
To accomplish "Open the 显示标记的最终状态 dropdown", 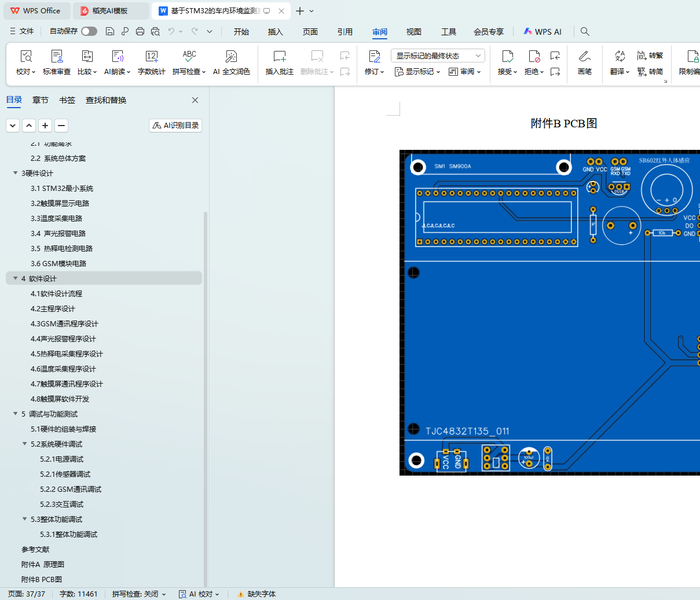I will [x=438, y=56].
